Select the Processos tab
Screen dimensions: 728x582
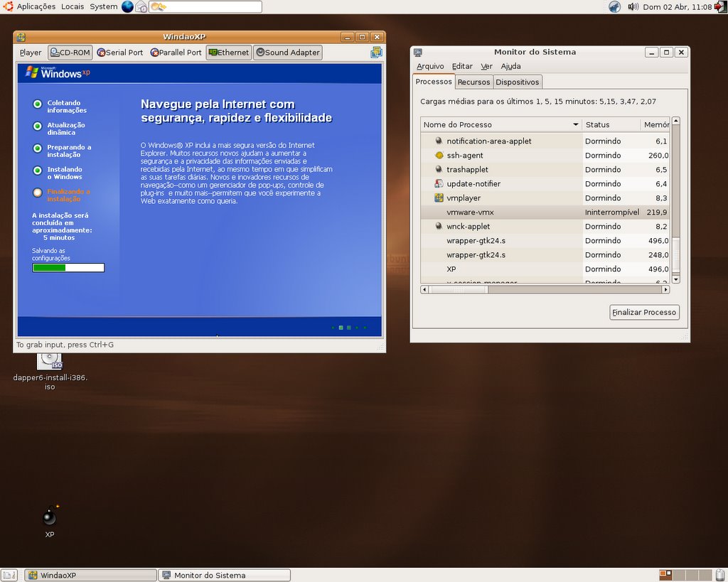(434, 81)
